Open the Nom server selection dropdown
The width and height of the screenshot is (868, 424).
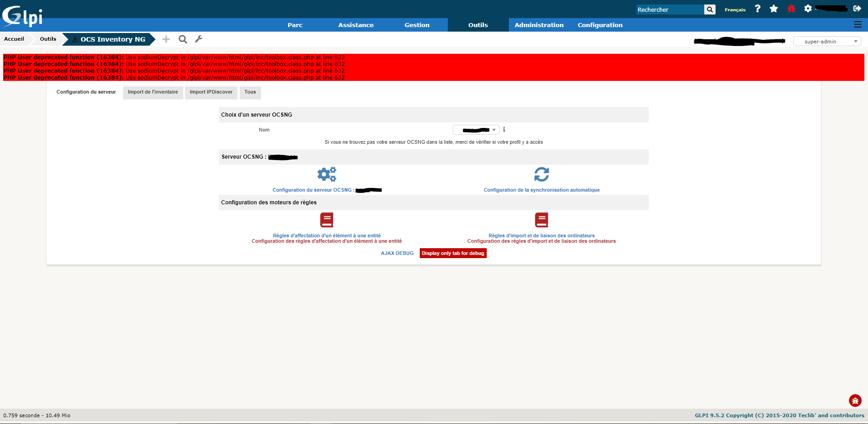475,130
